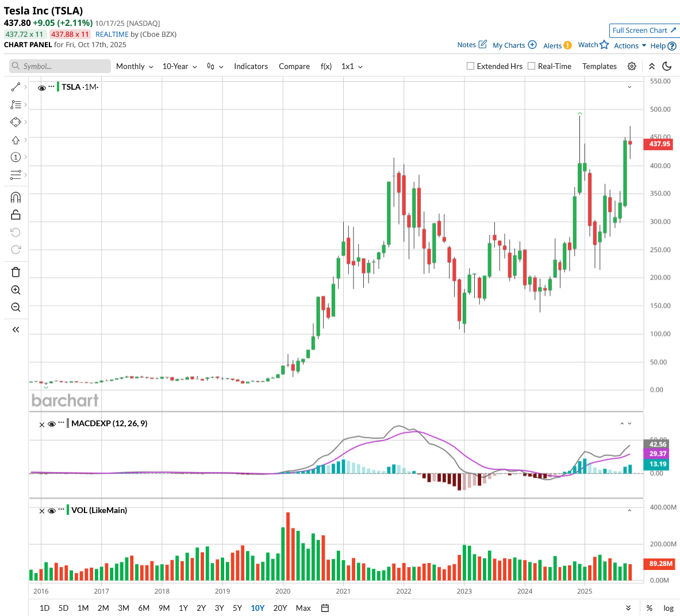680x616 pixels.
Task: Expand the Actions dropdown
Action: point(629,45)
